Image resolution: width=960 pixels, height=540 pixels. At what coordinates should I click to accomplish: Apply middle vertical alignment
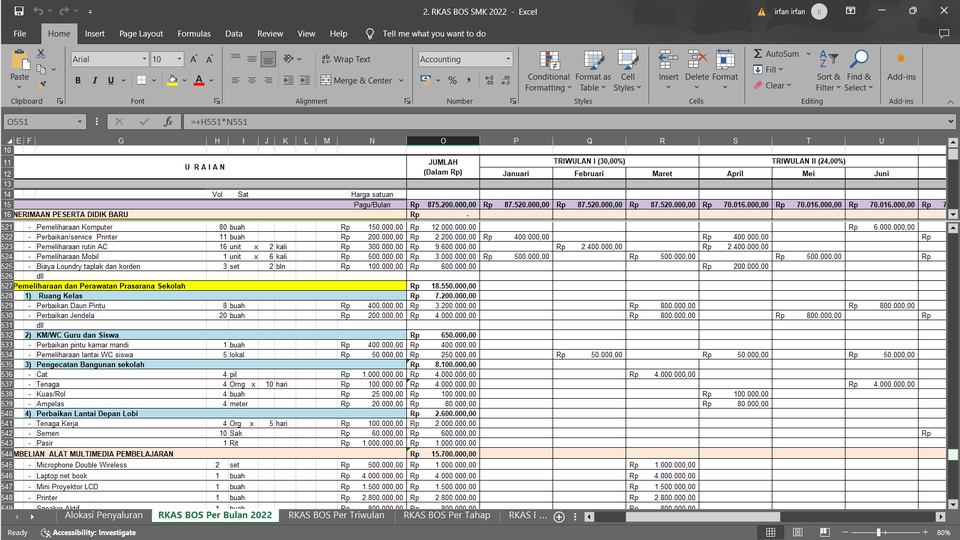(252, 59)
